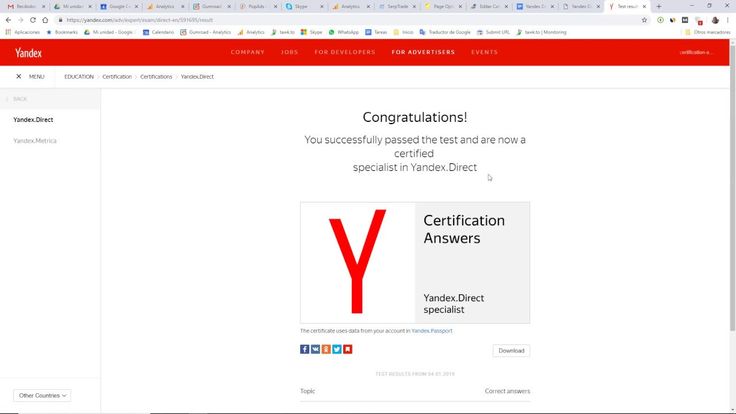Click the red bookmark share icon
The width and height of the screenshot is (736, 414).
(x=347, y=349)
